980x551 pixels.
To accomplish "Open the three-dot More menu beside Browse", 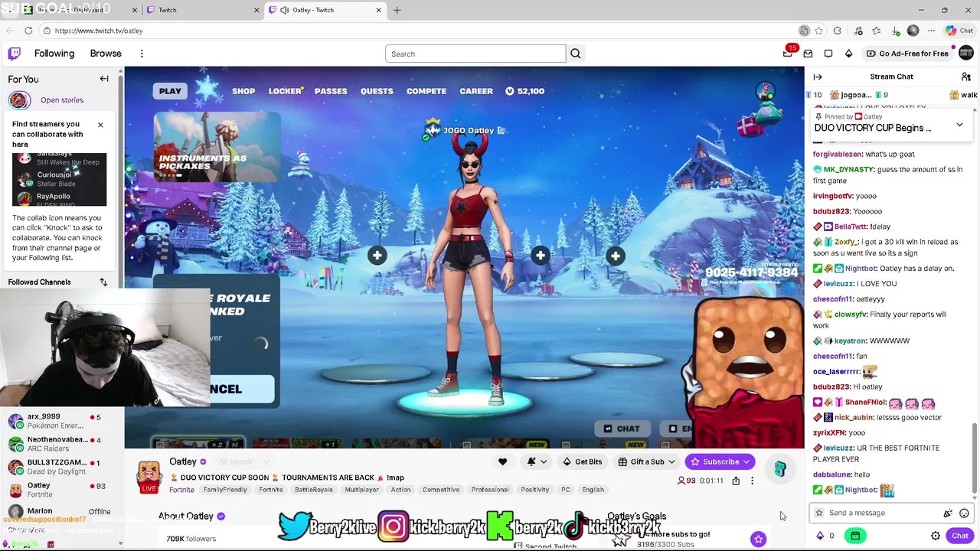I will 142,54.
